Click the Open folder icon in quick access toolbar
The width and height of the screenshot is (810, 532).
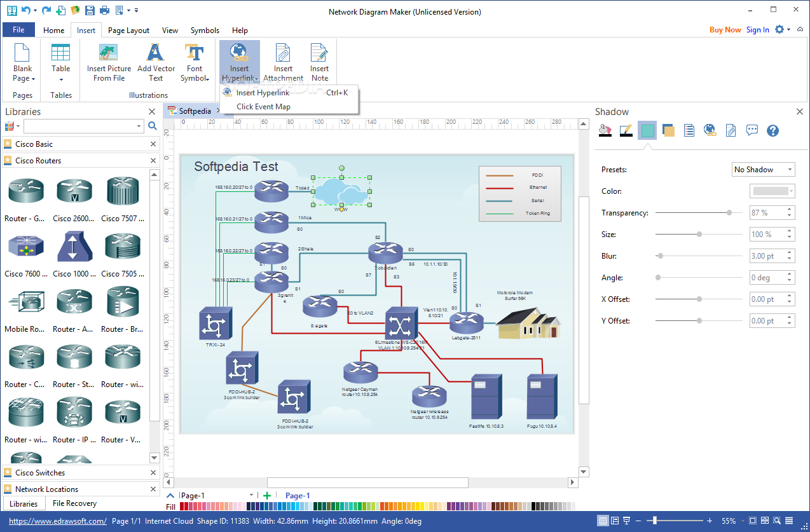tap(75, 10)
